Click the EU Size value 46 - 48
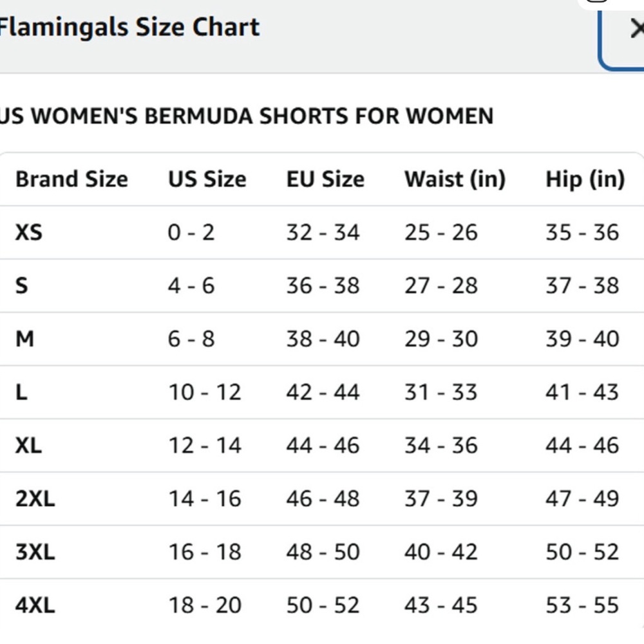Image resolution: width=644 pixels, height=644 pixels. click(x=323, y=498)
